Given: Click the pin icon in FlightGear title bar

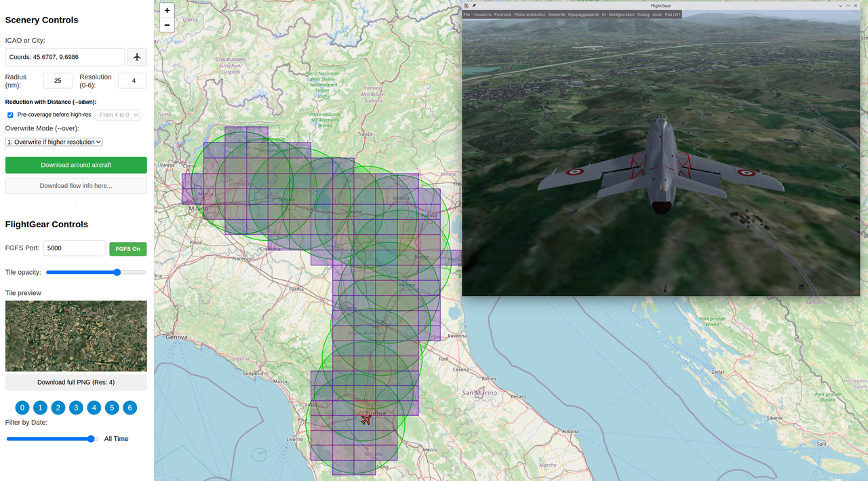Looking at the screenshot, I should [x=474, y=5].
